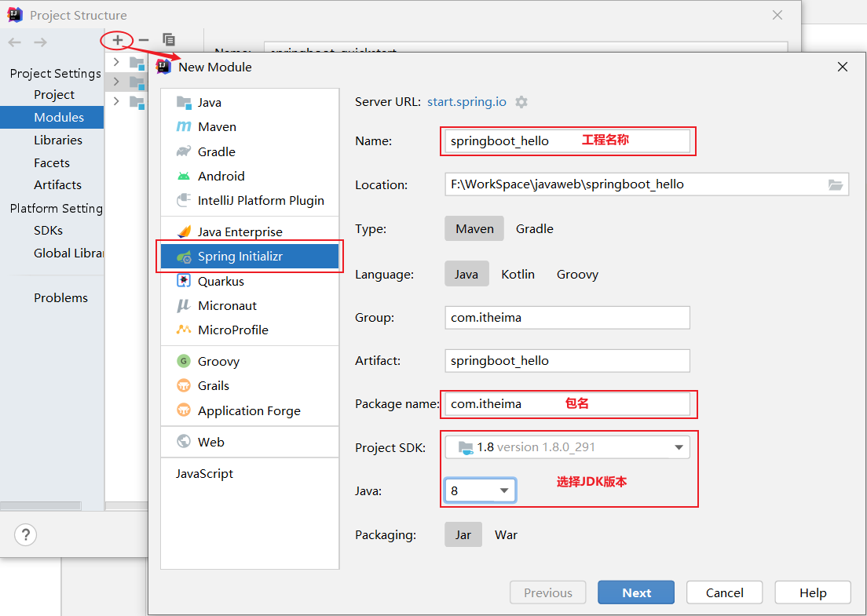867x616 pixels.
Task: Set project type to Maven
Action: tap(474, 228)
